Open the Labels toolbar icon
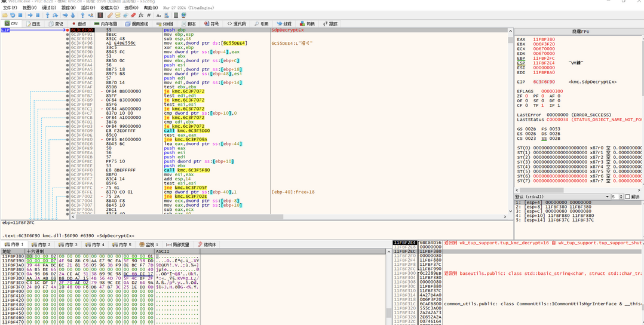 click(125, 15)
